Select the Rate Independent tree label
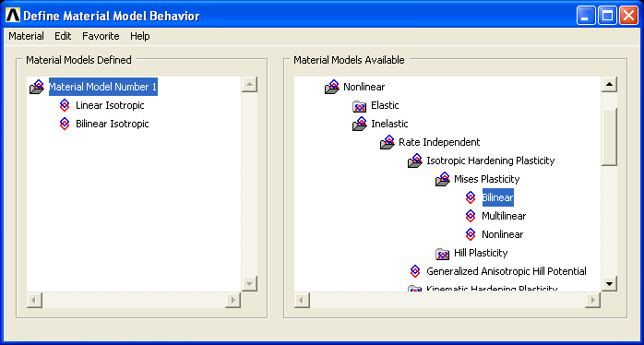 click(x=439, y=142)
